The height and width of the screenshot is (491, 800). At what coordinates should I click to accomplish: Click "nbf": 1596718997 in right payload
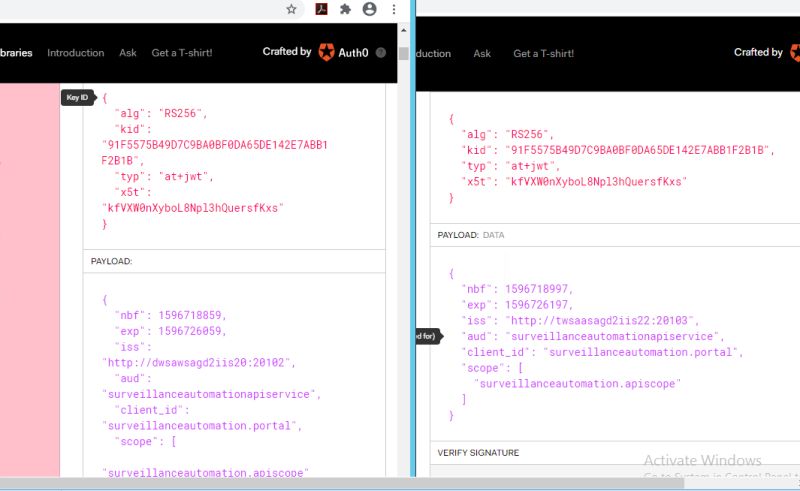tap(517, 289)
